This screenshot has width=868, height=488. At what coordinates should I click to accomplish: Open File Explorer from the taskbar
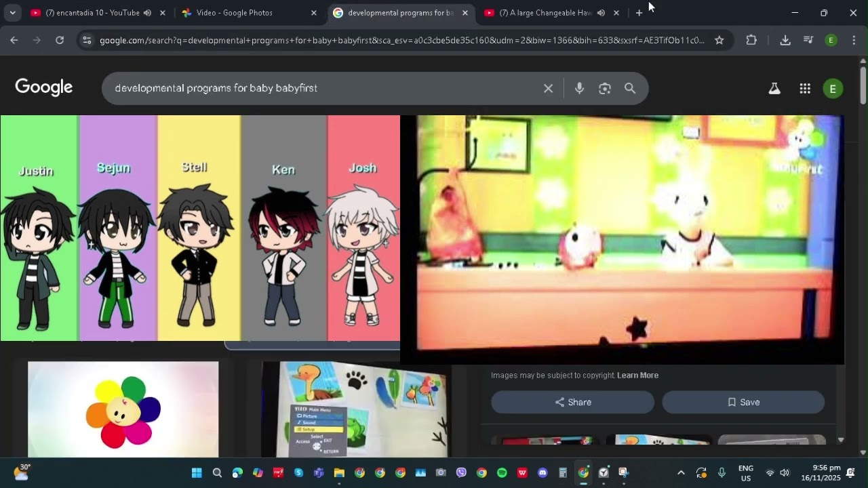[339, 472]
